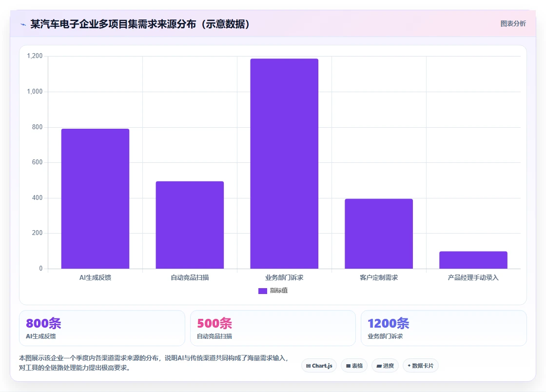Click the 进度 tag
Screen dimensions: 546x392
pos(385,366)
